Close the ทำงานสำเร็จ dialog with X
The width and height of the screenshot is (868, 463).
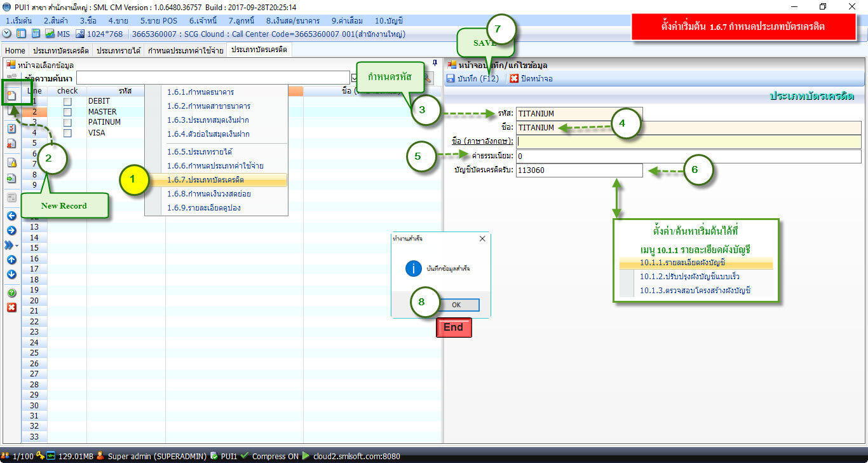[x=482, y=239]
